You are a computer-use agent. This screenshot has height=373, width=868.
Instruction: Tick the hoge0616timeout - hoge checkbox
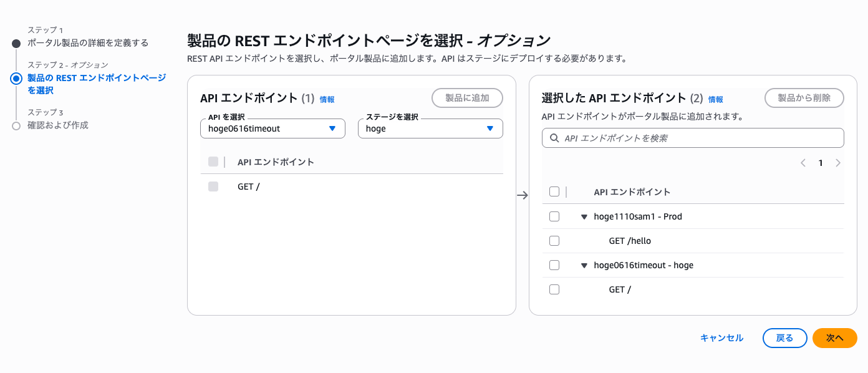pyautogui.click(x=554, y=265)
